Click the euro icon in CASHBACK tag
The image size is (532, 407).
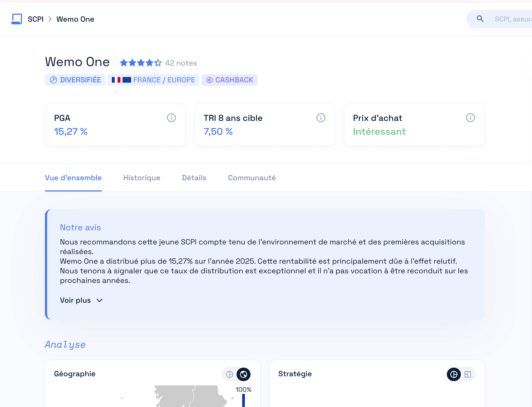pos(210,80)
